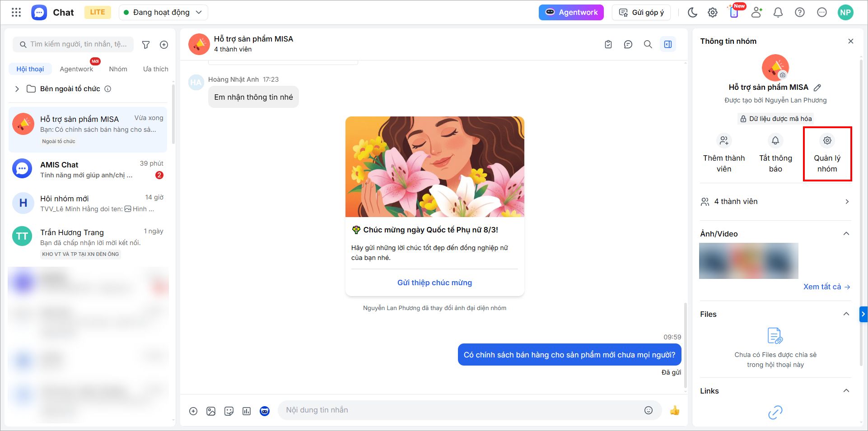Click the Gửi góp ý feedback button

pos(641,12)
